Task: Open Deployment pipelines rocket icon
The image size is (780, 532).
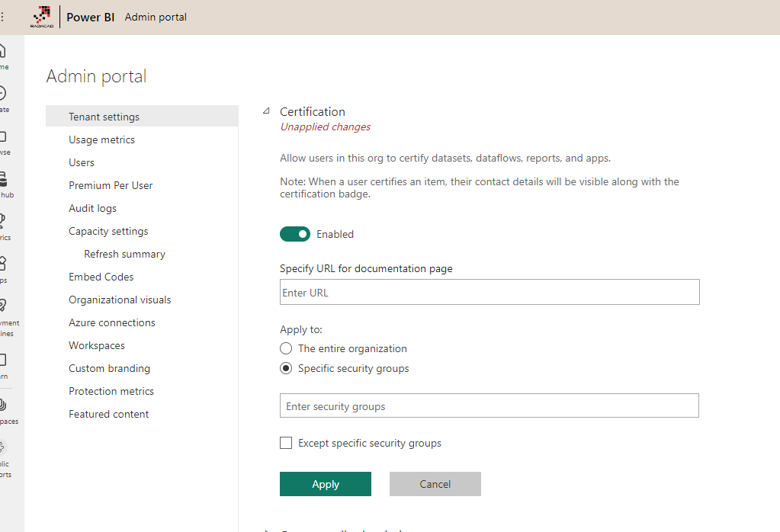Action: tap(3, 306)
